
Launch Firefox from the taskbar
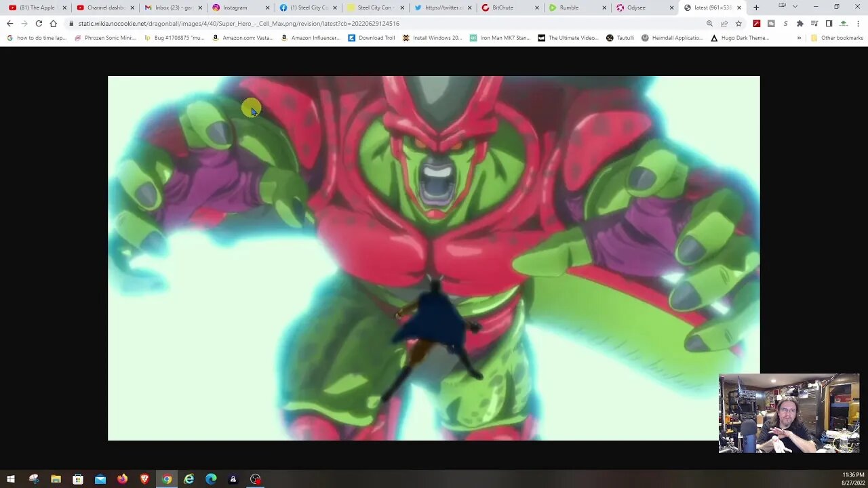click(x=122, y=479)
